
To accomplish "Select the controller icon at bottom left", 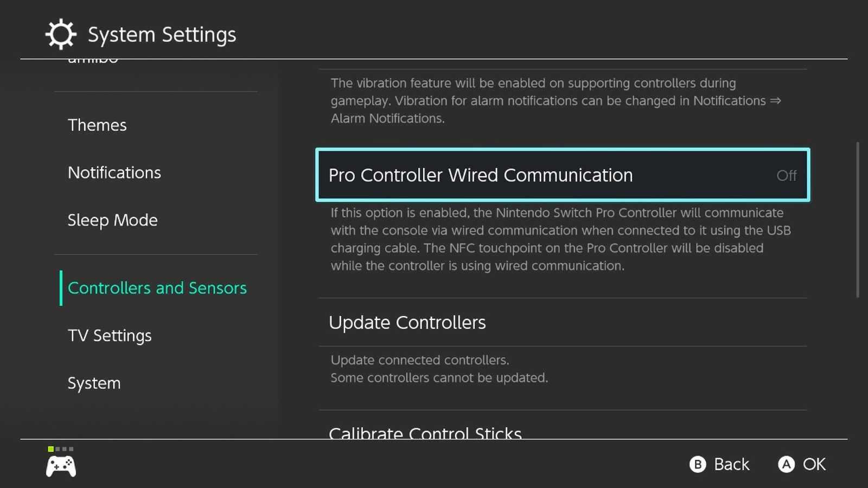I will click(x=61, y=467).
